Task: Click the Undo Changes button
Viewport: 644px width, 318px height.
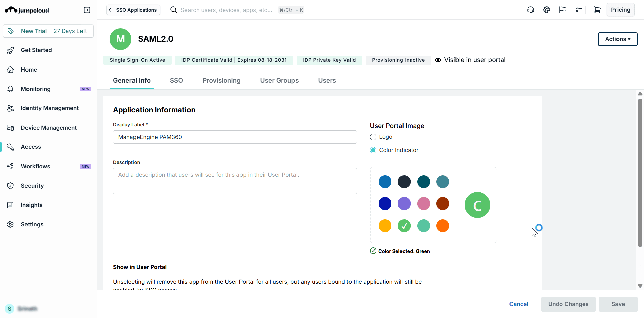Action: point(568,304)
